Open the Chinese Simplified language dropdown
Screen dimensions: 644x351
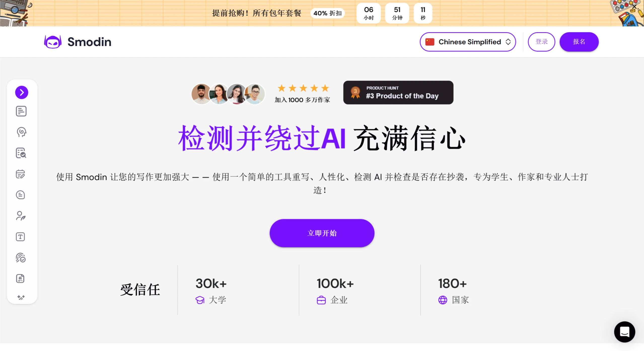(x=468, y=42)
